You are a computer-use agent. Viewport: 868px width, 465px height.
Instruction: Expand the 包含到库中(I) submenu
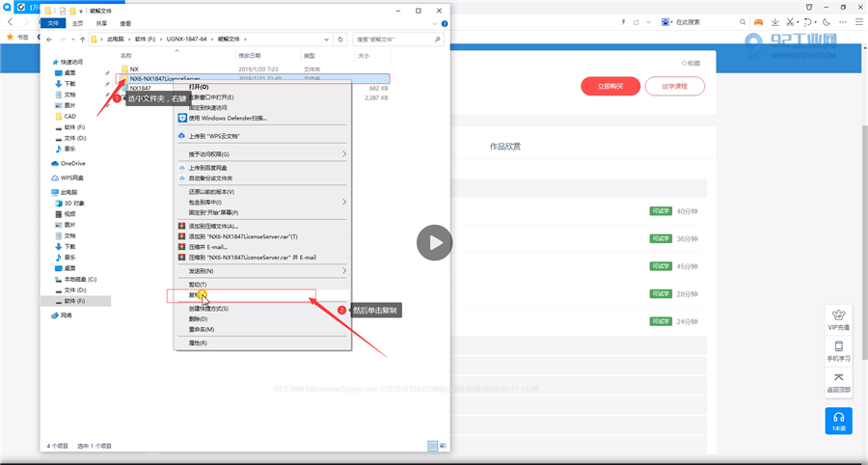tap(343, 202)
